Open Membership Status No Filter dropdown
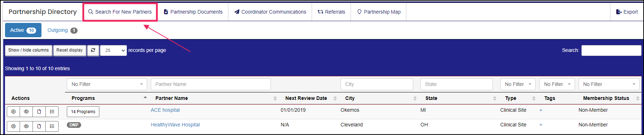Screen dimensions: 644x135 tap(609, 84)
